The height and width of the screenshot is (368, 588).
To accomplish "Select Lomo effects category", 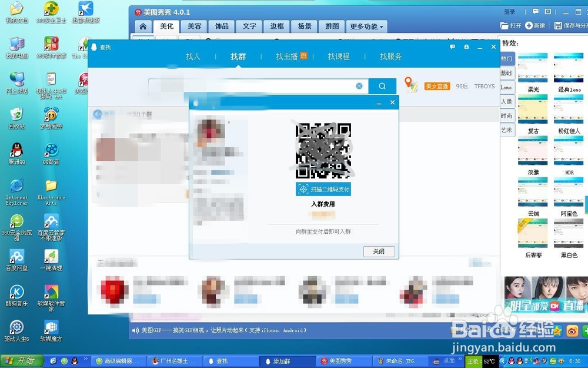I will [507, 87].
